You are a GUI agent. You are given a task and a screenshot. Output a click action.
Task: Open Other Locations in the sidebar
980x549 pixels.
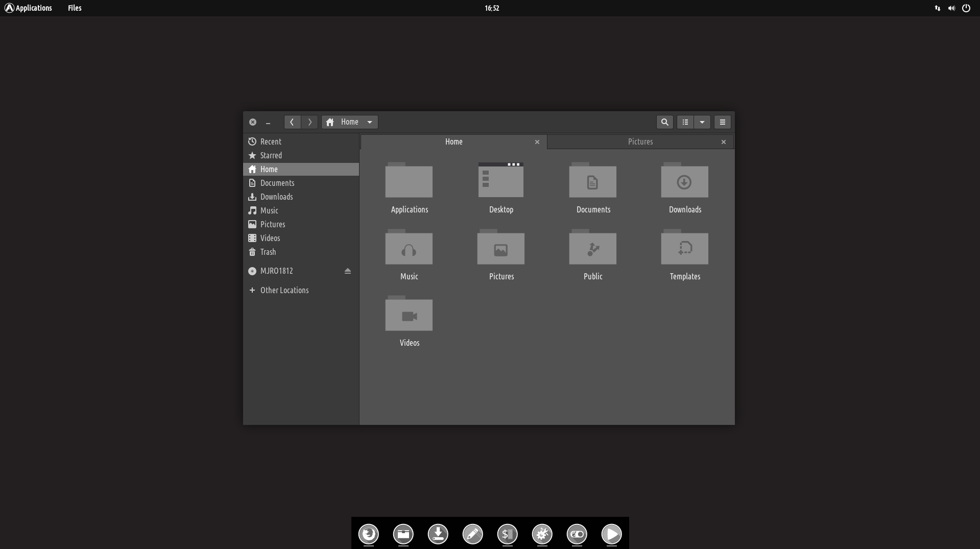pyautogui.click(x=284, y=290)
